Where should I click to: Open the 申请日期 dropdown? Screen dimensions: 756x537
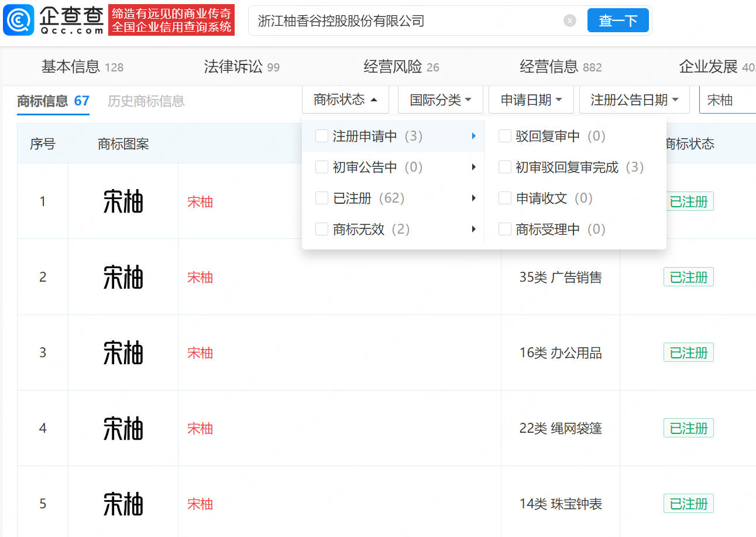531,100
